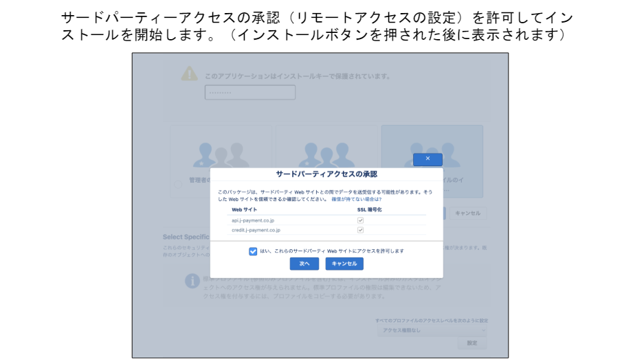Toggle SSL checkbox for credit.j-payment.co.jp
The height and width of the screenshot is (359, 644).
[x=360, y=230]
